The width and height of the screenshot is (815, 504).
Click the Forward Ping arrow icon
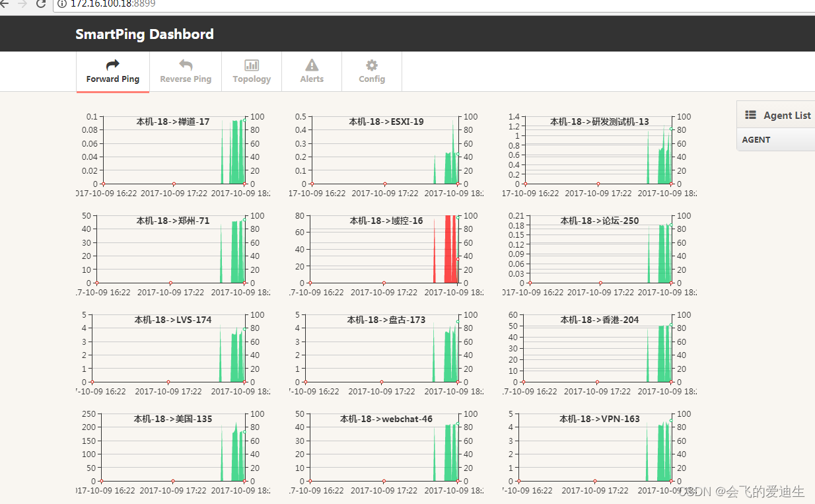113,65
